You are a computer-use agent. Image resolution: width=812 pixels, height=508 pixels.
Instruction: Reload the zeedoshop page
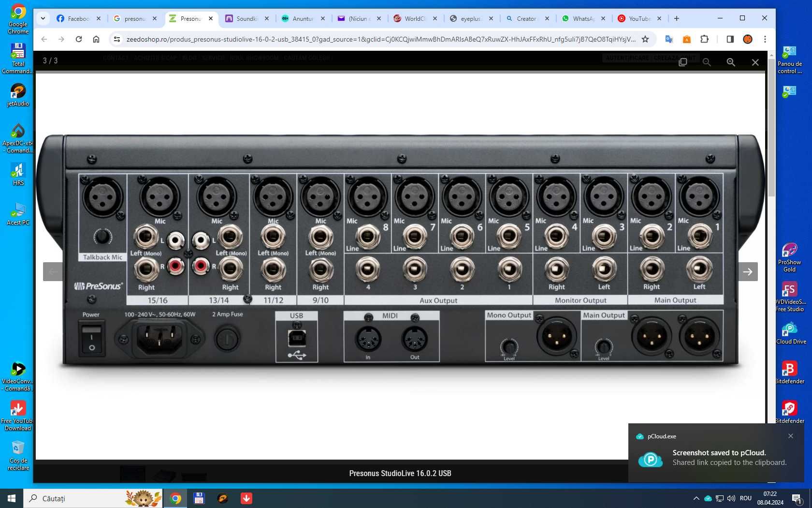coord(79,39)
